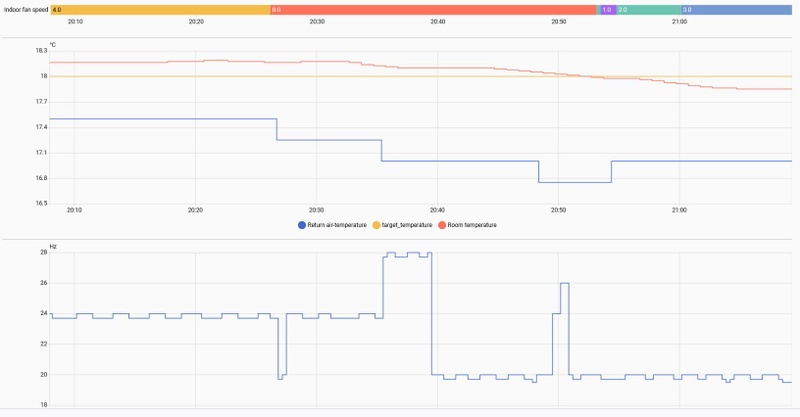This screenshot has width=800, height=417.
Task: Click the 20 value on Hz axis
Action: point(44,375)
